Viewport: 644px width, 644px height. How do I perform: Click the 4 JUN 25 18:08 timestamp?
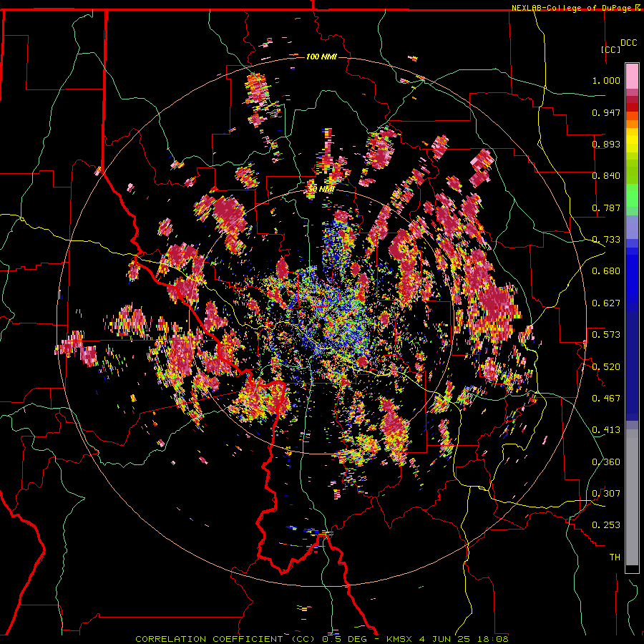[464, 639]
